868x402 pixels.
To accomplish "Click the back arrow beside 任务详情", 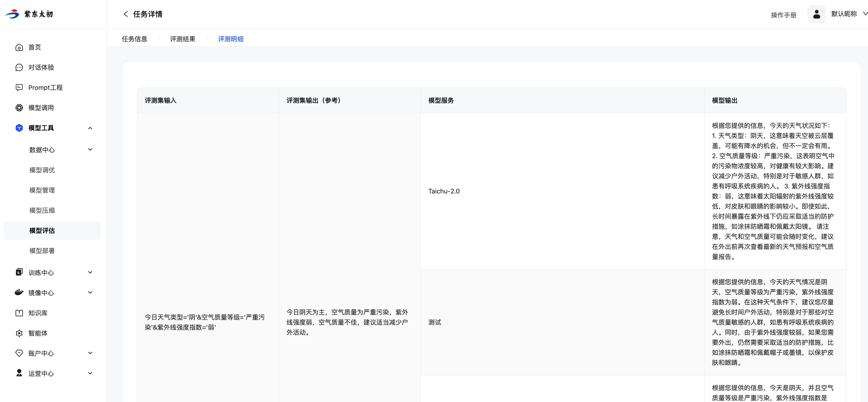I will pos(126,14).
